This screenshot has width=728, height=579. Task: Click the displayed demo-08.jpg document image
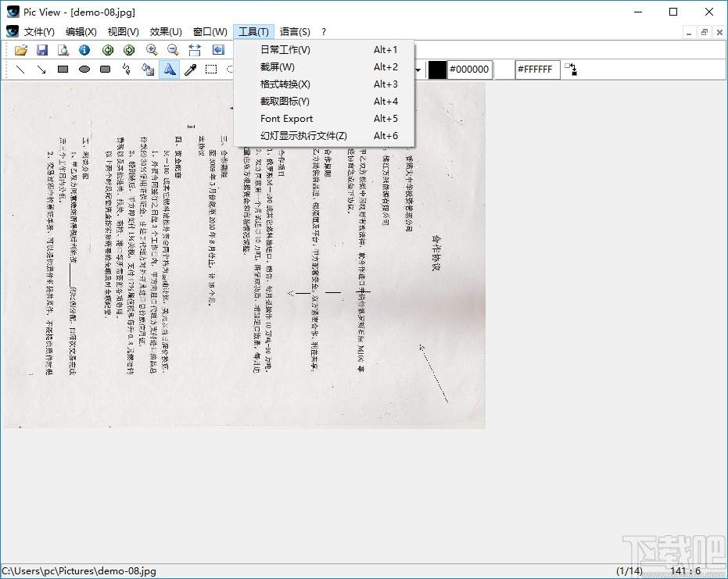[244, 256]
